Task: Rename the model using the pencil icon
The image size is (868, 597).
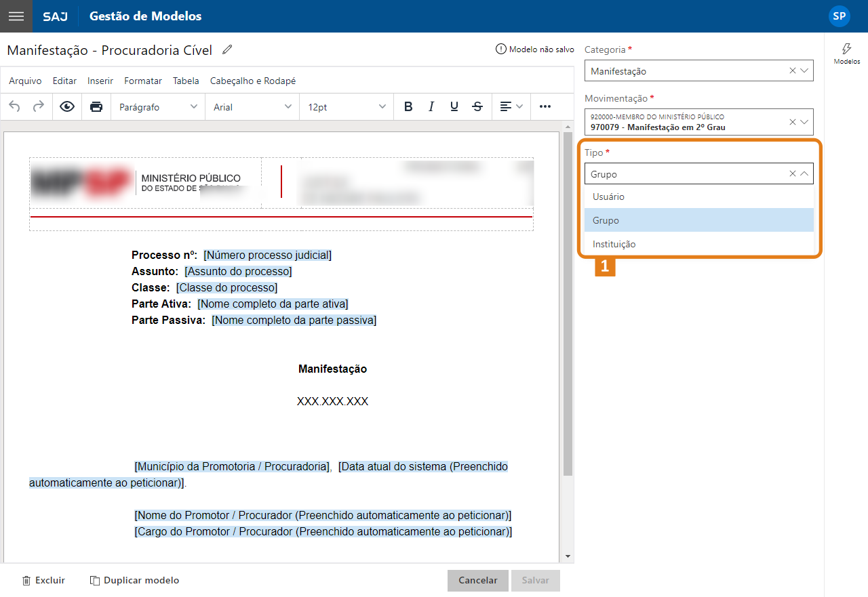Action: 226,49
